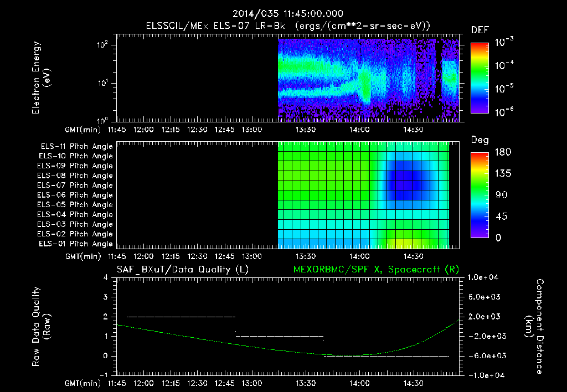The height and width of the screenshot is (392, 567).
Task: Click the 13:30 tick label under the spectrogram
Action: [306, 130]
